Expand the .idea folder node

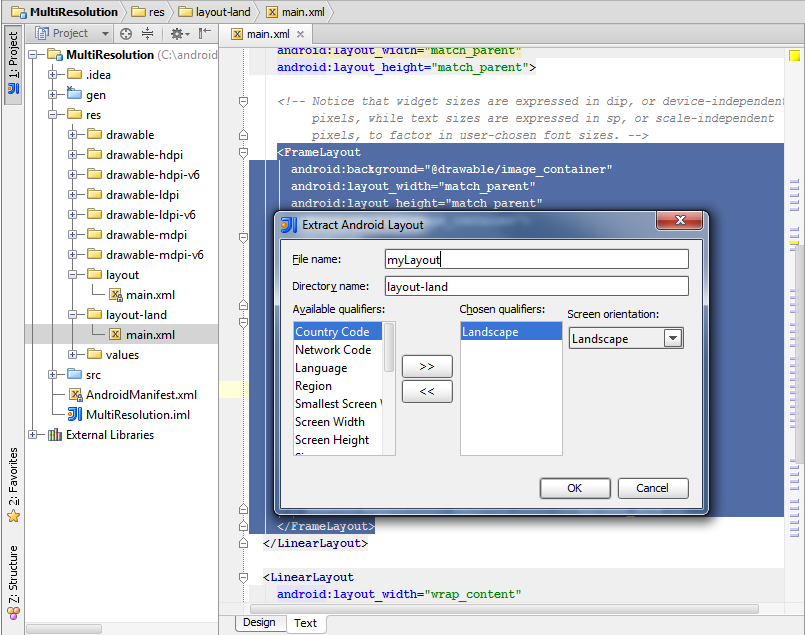click(x=52, y=74)
